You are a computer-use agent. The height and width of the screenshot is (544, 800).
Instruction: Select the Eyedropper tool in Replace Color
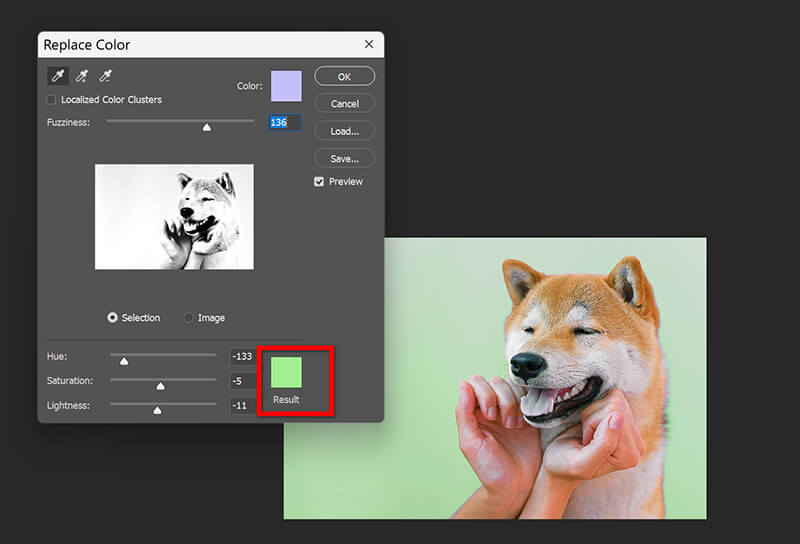[x=58, y=76]
